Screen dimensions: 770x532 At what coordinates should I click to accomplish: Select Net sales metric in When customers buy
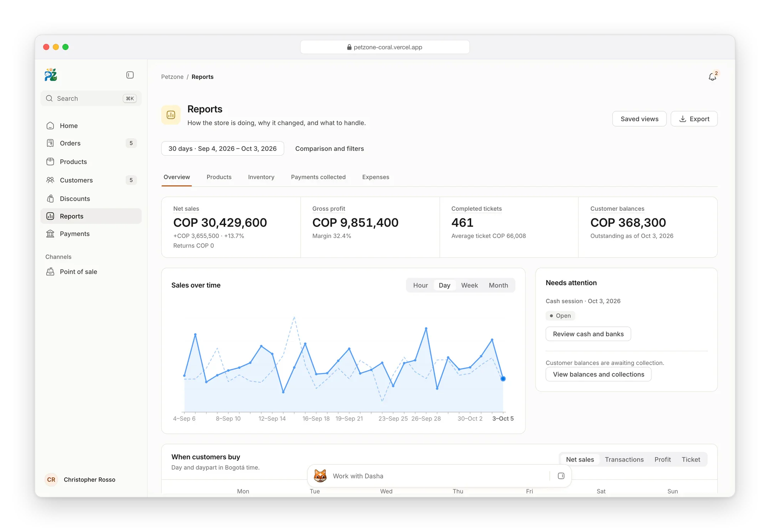coord(580,459)
